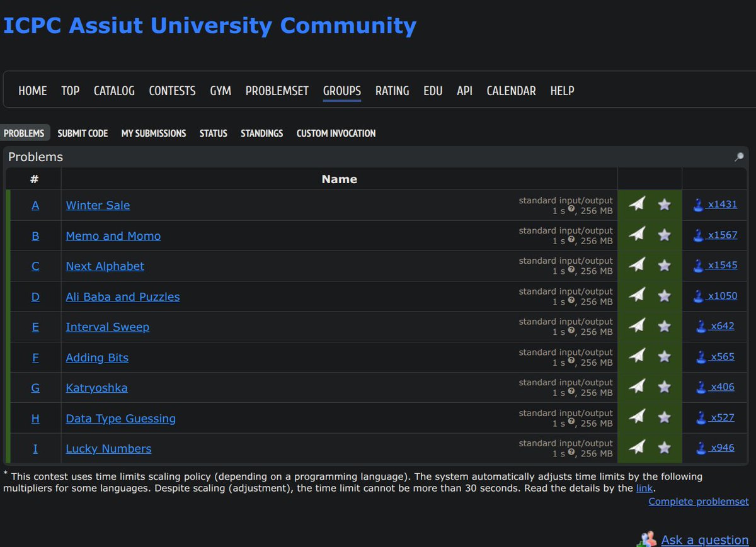Star the Memo and Momo problem
The image size is (756, 547).
664,235
